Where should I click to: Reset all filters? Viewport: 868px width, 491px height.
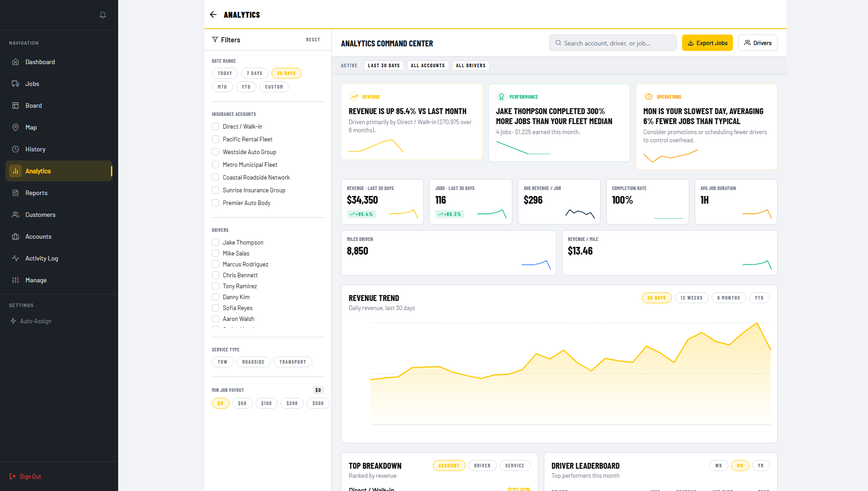(313, 40)
